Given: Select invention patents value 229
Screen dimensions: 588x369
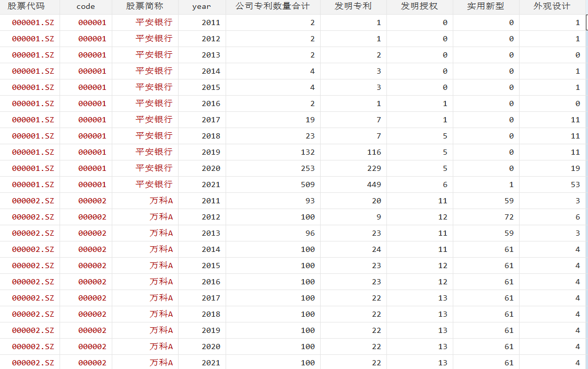Looking at the screenshot, I should coord(374,168).
